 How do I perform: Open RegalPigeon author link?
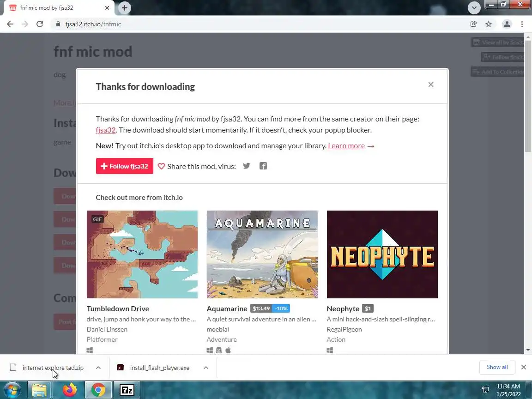(345, 329)
